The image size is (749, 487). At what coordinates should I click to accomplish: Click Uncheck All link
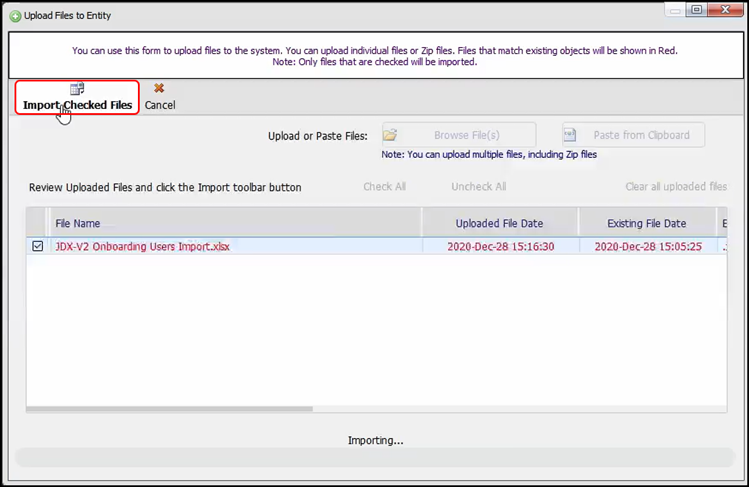tap(478, 187)
